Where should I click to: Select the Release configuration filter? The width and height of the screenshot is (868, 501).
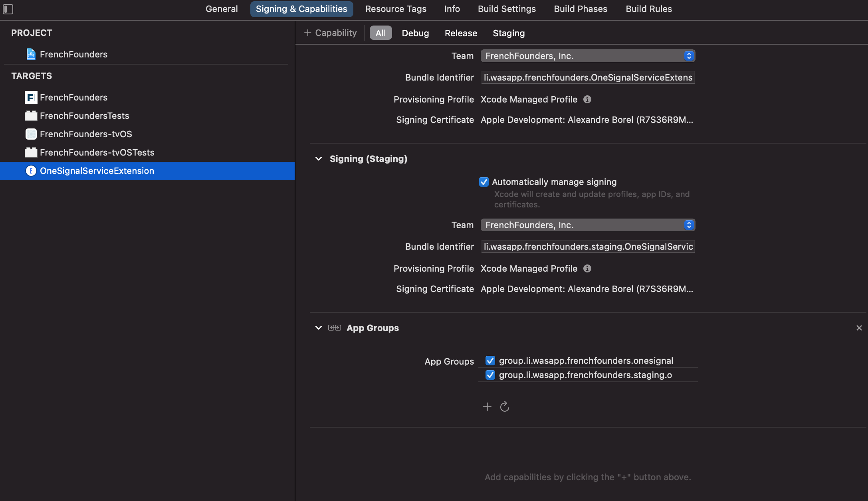coord(460,33)
